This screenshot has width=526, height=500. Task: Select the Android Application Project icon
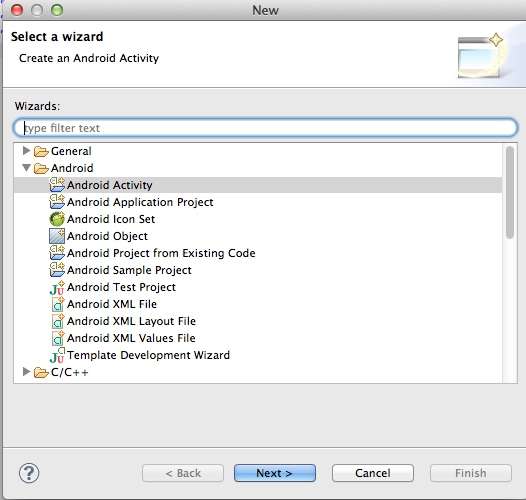click(57, 202)
